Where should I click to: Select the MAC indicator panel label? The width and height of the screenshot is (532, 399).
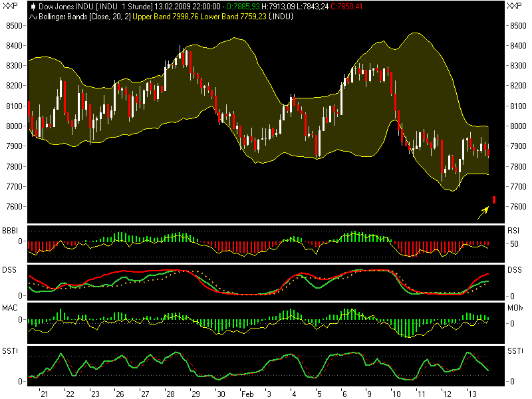(10, 309)
